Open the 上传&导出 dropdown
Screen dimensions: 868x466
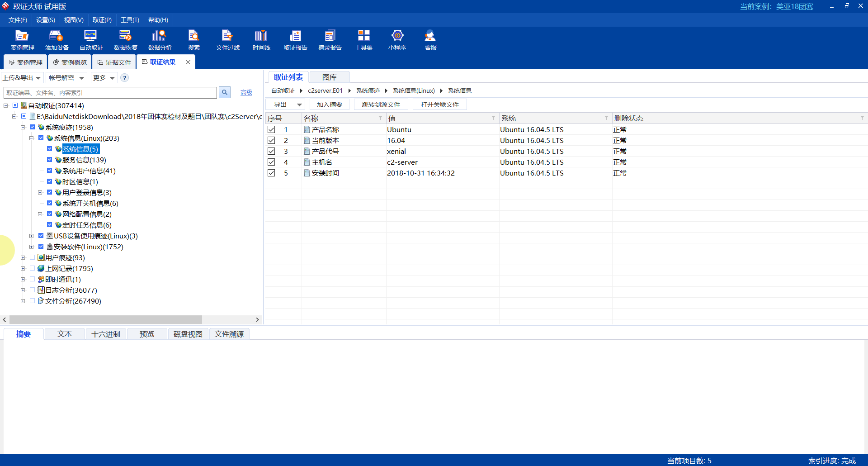22,78
